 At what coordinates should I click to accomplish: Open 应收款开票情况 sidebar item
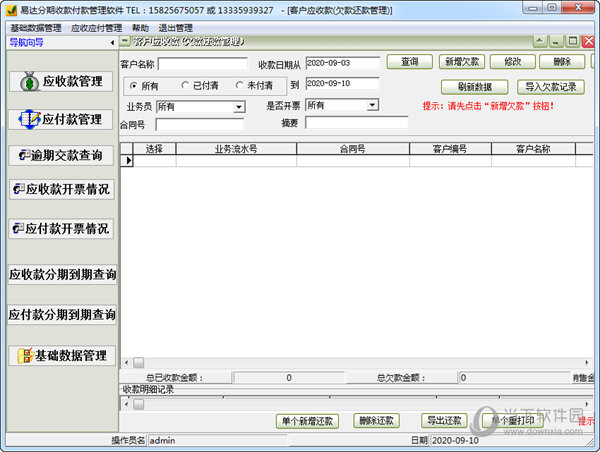62,189
